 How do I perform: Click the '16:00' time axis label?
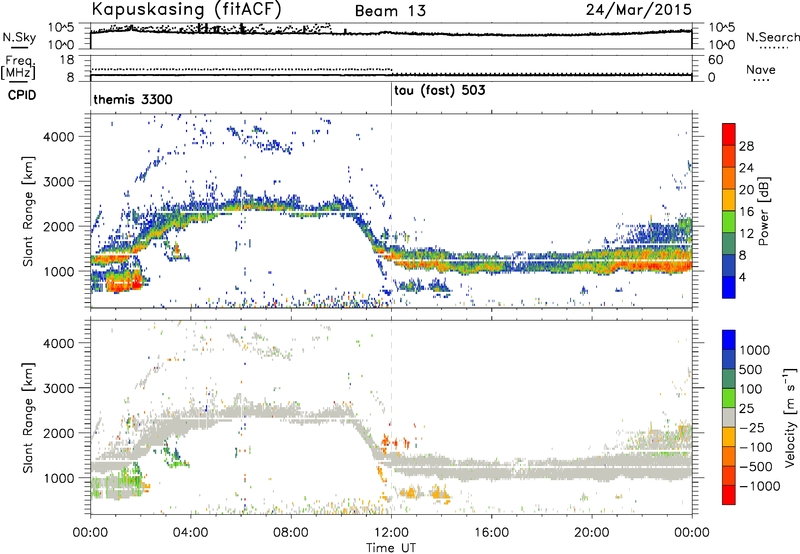pos(492,533)
